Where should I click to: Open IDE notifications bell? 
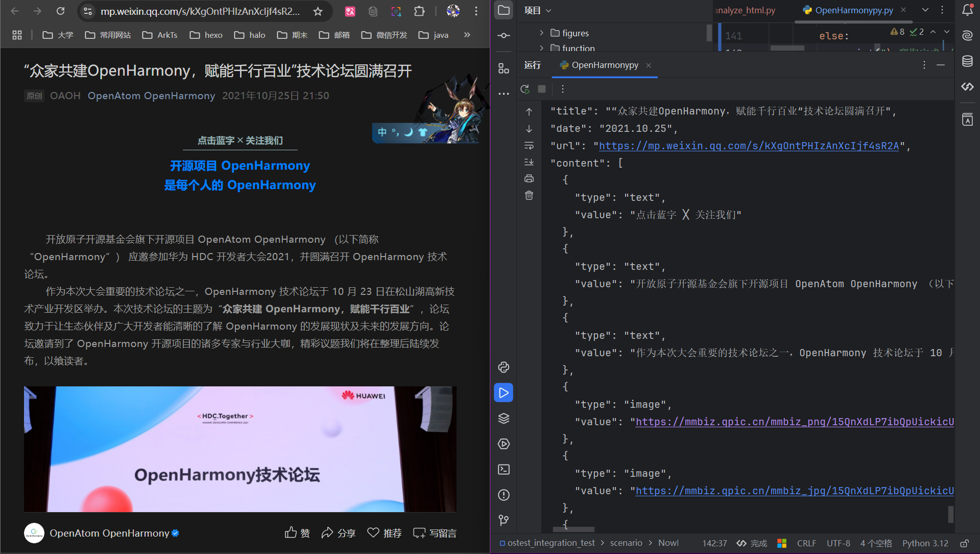967,10
